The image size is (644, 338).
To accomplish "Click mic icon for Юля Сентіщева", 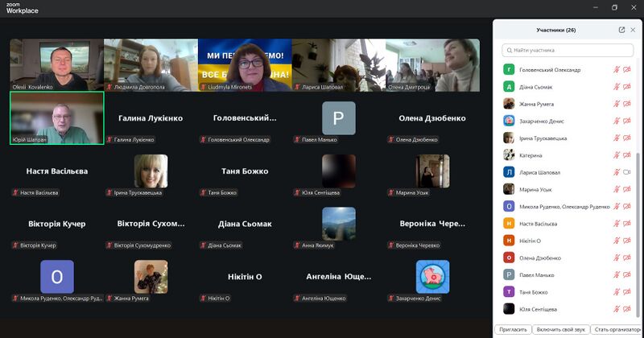I will 617,309.
